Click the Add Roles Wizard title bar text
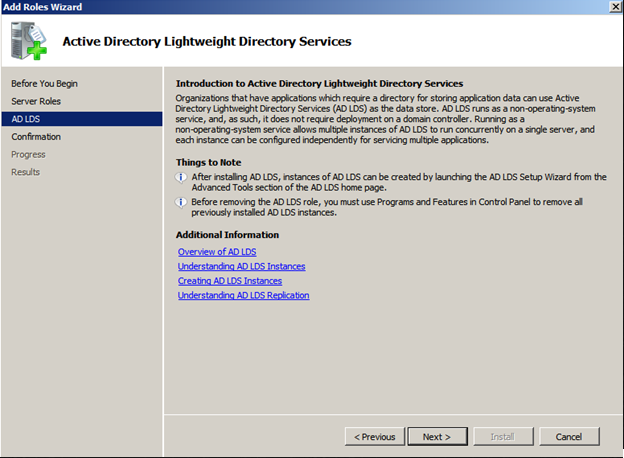The height and width of the screenshot is (458, 624). [x=43, y=7]
